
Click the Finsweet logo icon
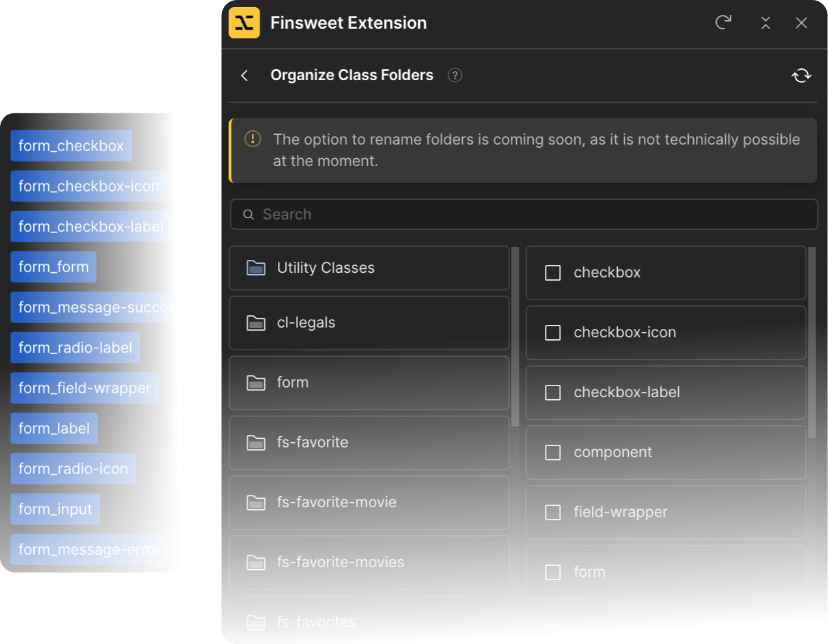[x=244, y=23]
